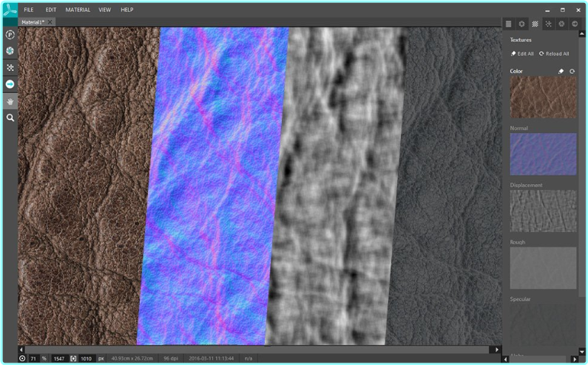The image size is (588, 365).
Task: Switch to the Material1* document tab
Action: (33, 22)
